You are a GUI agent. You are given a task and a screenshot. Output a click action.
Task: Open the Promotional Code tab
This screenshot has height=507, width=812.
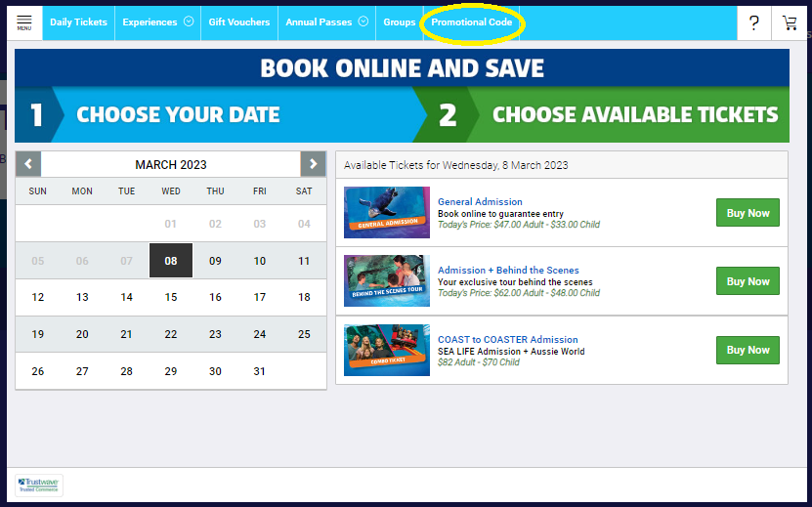tap(472, 22)
